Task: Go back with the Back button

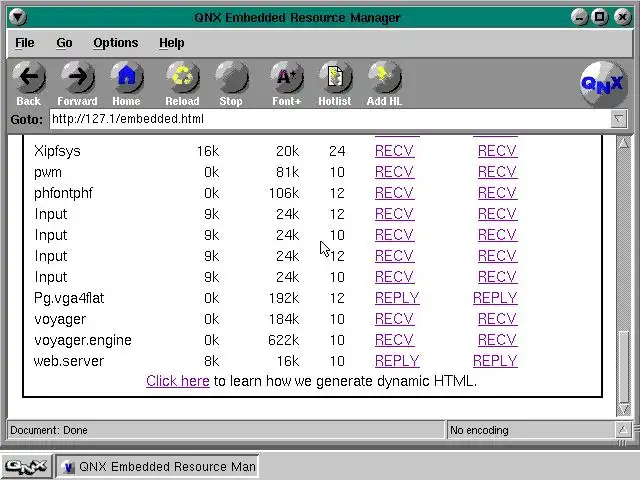Action: (29, 84)
